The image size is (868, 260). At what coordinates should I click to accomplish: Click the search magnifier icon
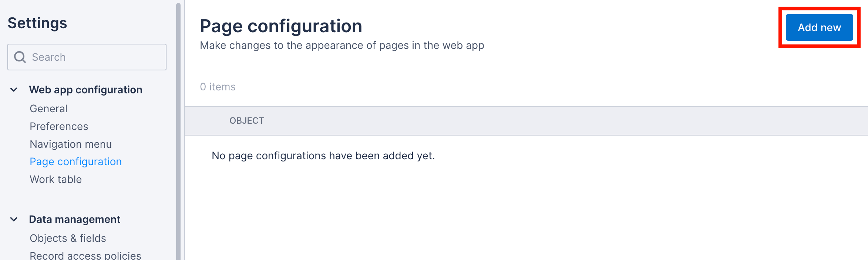point(20,57)
